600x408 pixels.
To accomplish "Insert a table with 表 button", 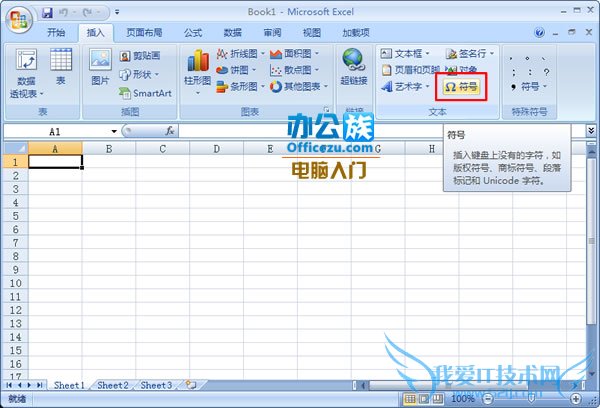I will (x=61, y=65).
